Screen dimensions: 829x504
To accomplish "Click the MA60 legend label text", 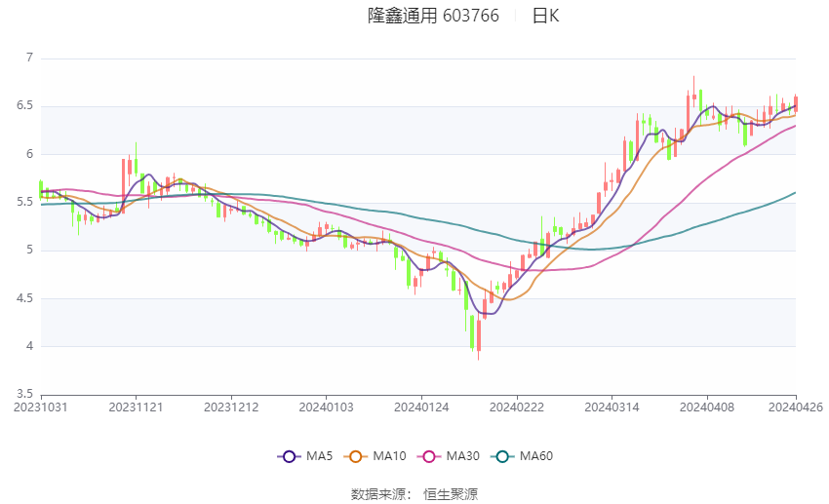I will pyautogui.click(x=536, y=456).
